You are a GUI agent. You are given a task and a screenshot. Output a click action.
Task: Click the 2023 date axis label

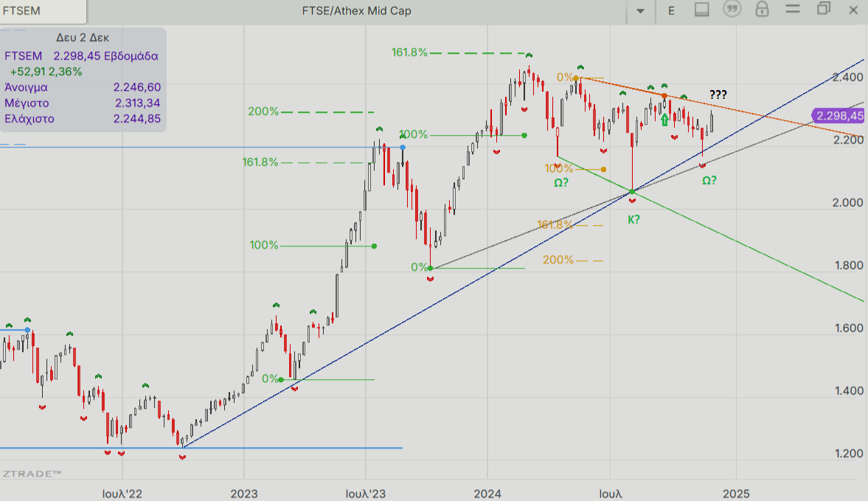pos(244,494)
